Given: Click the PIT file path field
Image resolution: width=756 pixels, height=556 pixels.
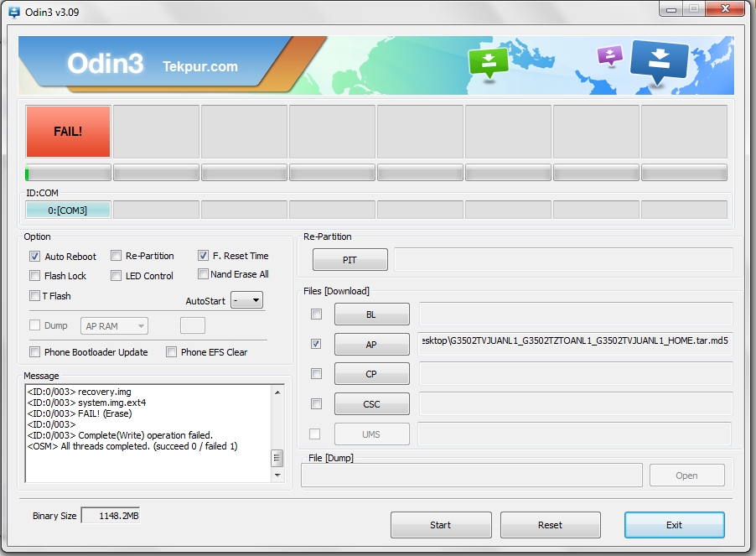Looking at the screenshot, I should coord(563,259).
